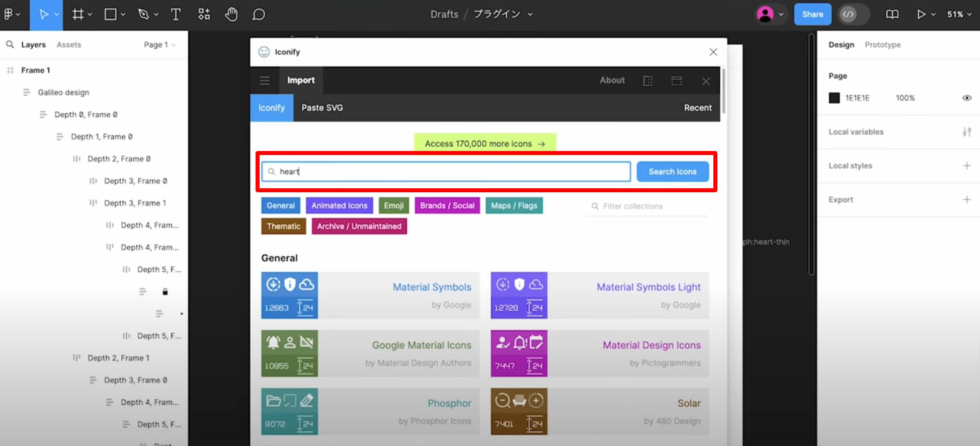Open the file name dropdown chevron
980x446 pixels.
click(x=530, y=14)
